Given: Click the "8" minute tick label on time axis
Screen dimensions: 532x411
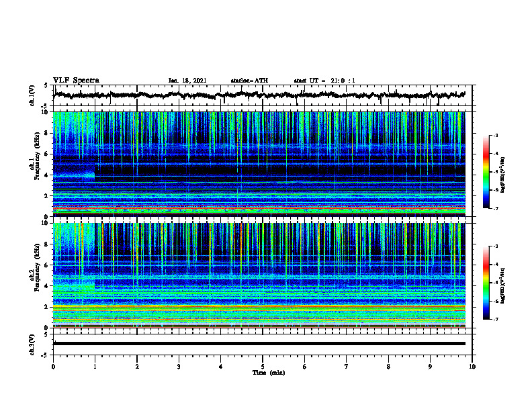Looking at the screenshot, I should tap(388, 367).
